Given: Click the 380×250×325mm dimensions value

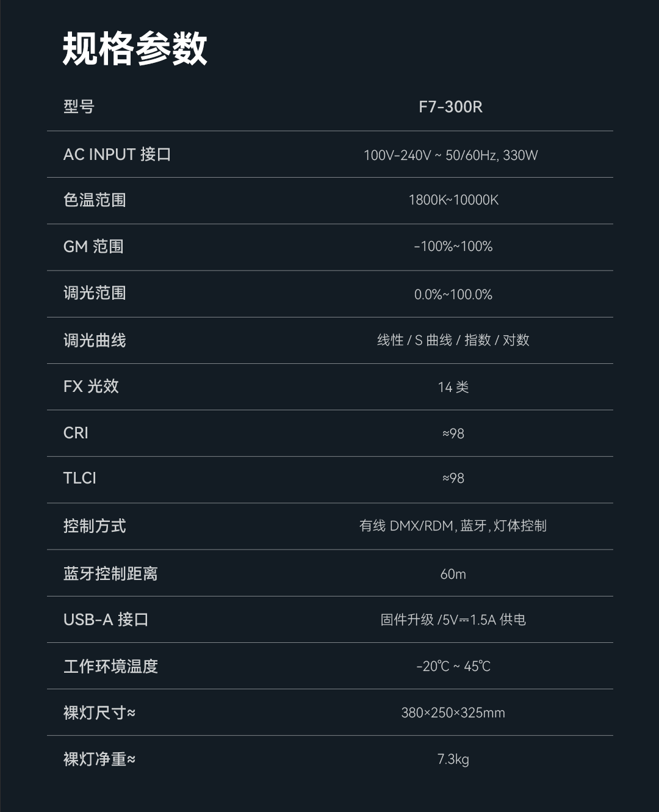Looking at the screenshot, I should (453, 712).
